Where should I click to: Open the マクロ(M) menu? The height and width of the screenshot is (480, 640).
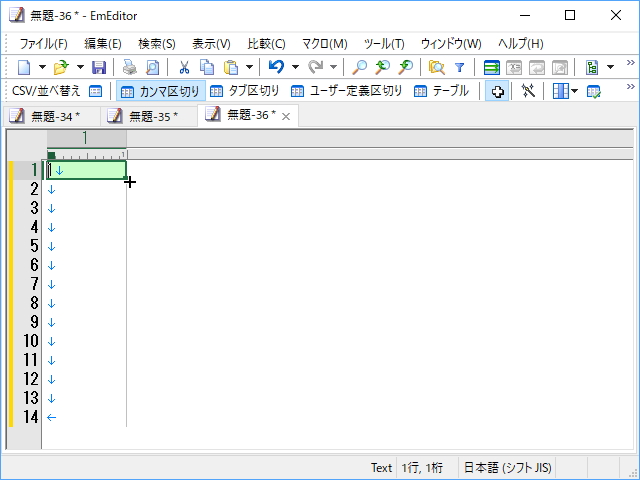(x=324, y=43)
